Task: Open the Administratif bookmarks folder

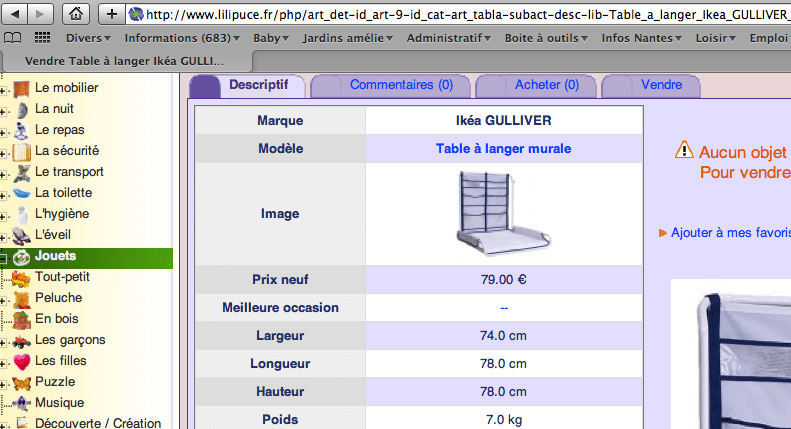Action: tap(449, 38)
